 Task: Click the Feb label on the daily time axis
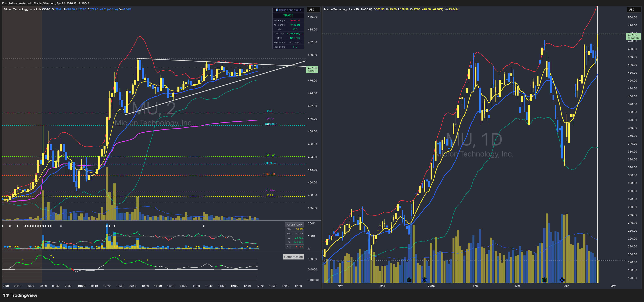(475, 286)
